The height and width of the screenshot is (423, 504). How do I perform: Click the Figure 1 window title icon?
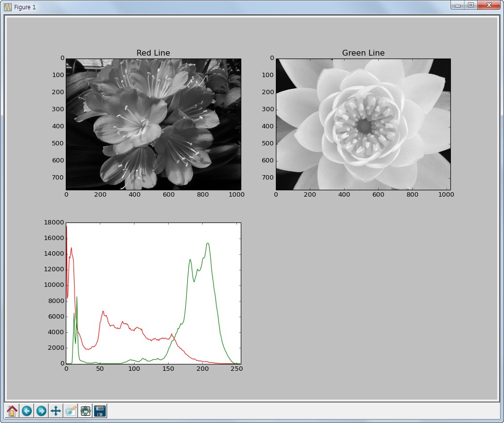8,7
